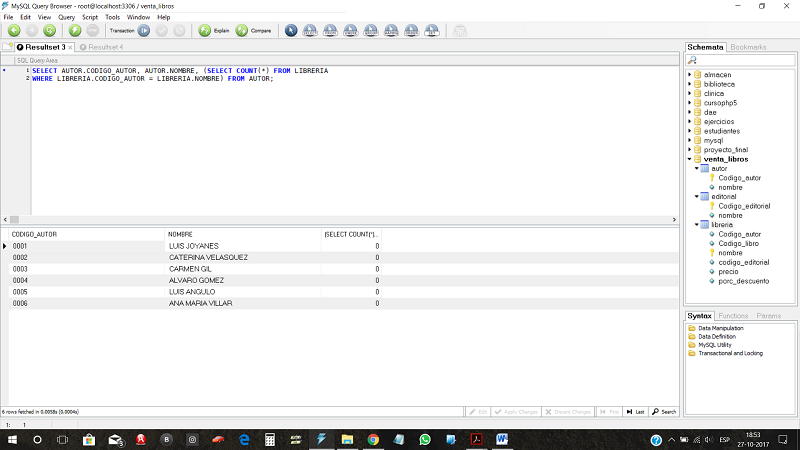Select the porc_descuento column in the tree
Image resolution: width=800 pixels, height=450 pixels.
(x=743, y=281)
